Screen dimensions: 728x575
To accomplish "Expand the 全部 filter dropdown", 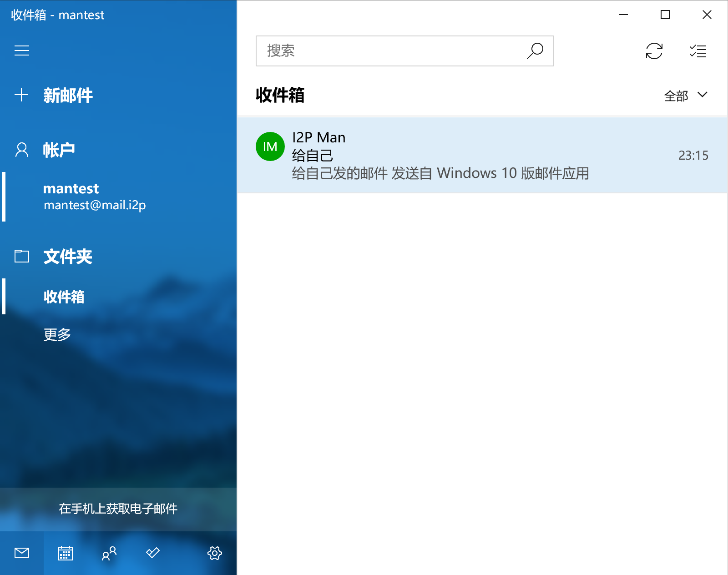I will point(685,96).
